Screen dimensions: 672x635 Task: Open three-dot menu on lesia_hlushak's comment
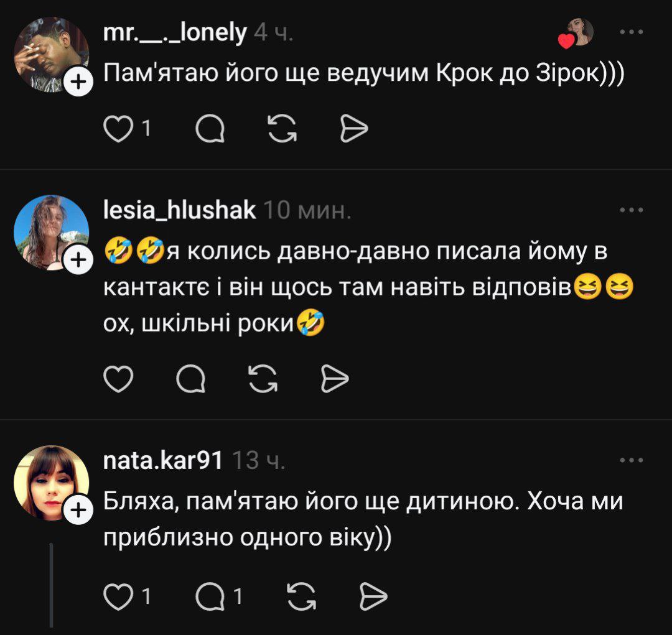click(x=632, y=210)
